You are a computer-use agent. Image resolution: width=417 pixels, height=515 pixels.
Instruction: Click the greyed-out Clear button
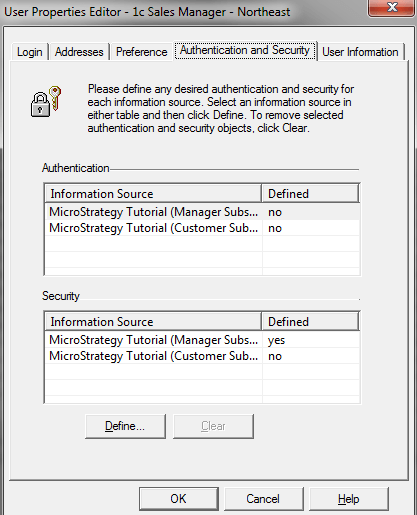coord(213,426)
